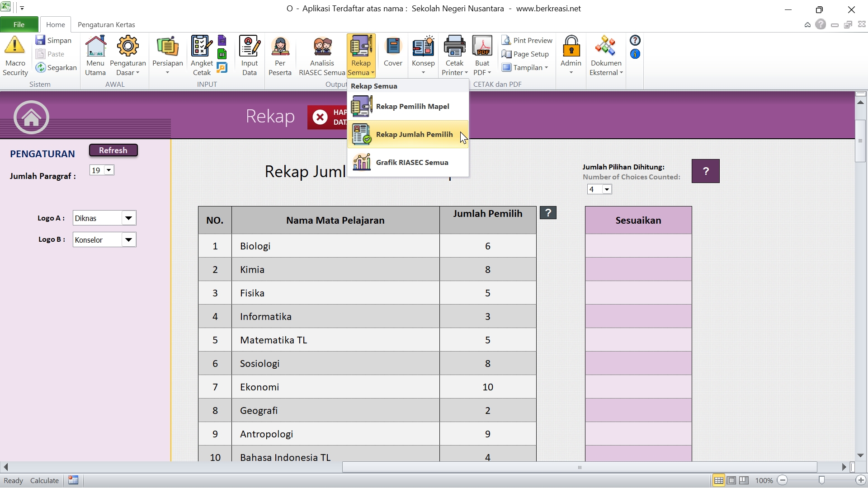Image resolution: width=868 pixels, height=488 pixels.
Task: Switch to Page Break Preview view
Action: tap(744, 480)
